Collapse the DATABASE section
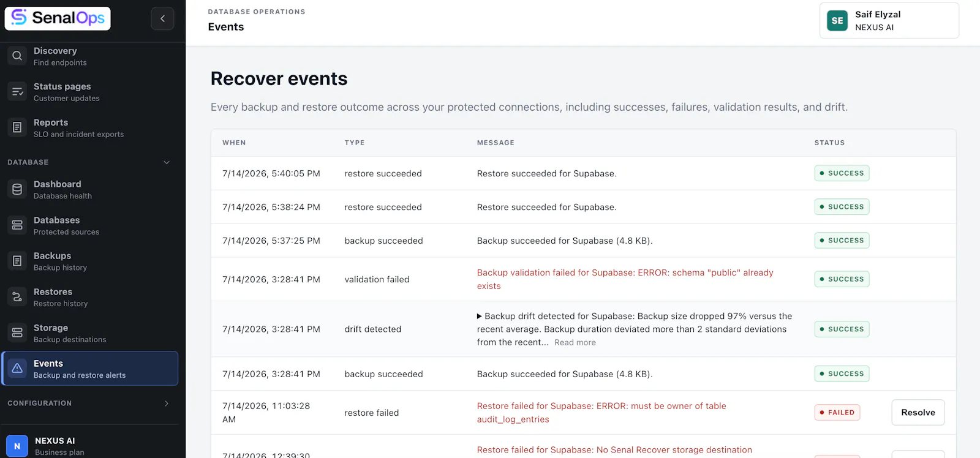 click(167, 162)
